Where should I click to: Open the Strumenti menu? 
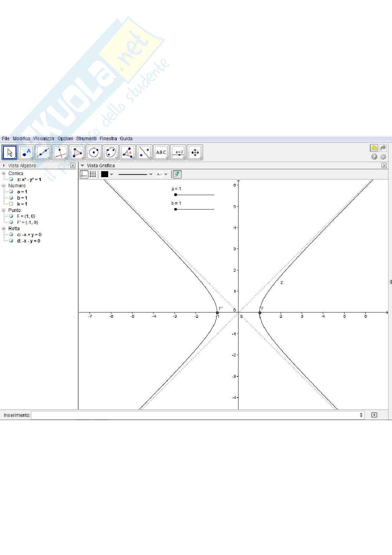pyautogui.click(x=86, y=138)
